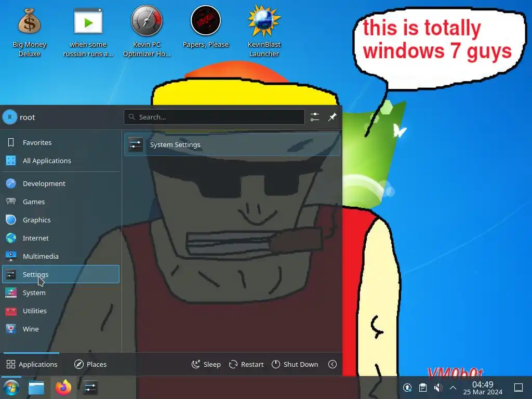The width and height of the screenshot is (532, 399).
Task: Open clipboard tray icon
Action: point(423,388)
